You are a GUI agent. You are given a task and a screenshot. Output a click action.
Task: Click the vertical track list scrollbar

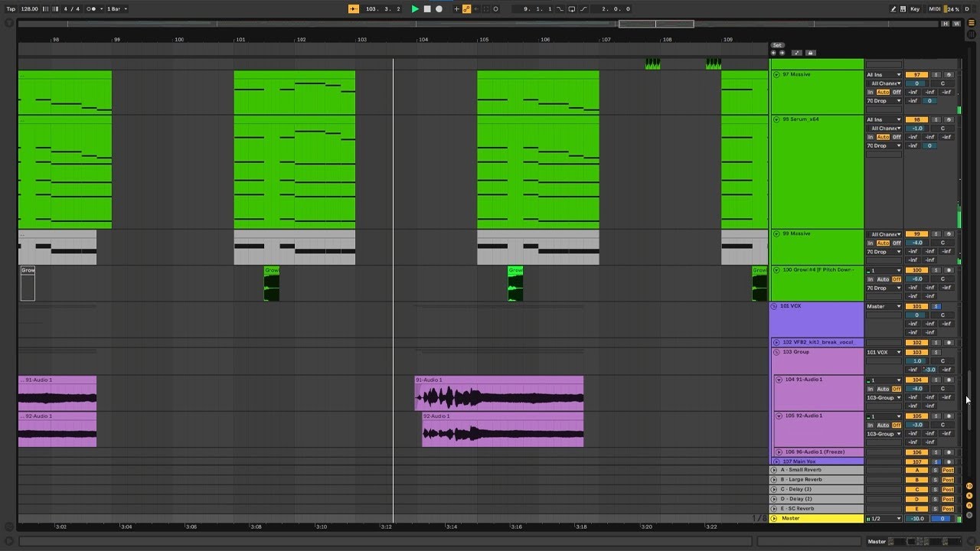click(969, 400)
